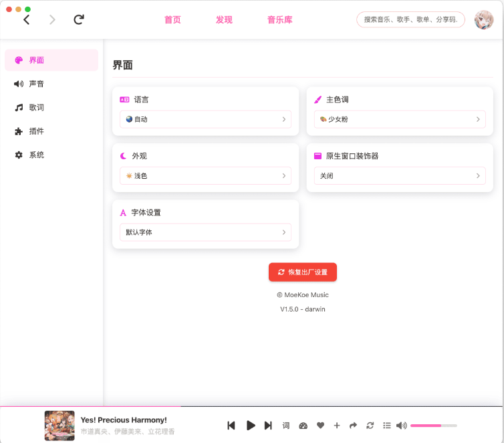Toggle loop mode with the repeat icon

pos(370,426)
